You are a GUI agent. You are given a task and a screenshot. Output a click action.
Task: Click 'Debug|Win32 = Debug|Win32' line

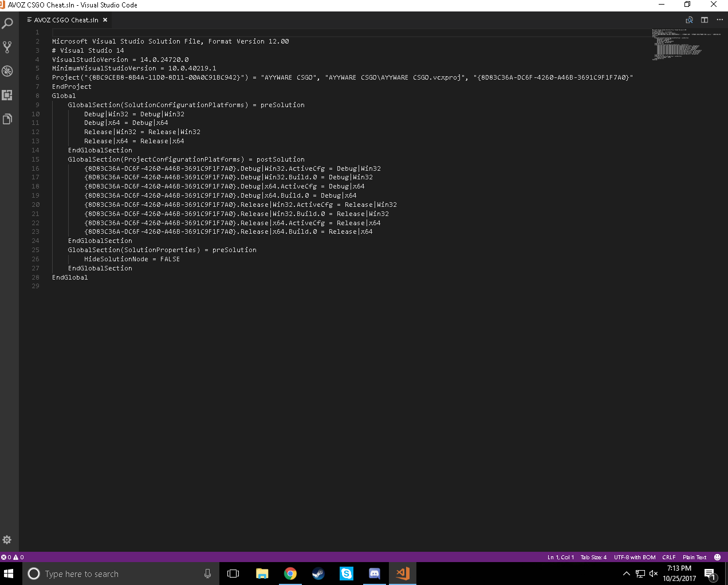134,114
